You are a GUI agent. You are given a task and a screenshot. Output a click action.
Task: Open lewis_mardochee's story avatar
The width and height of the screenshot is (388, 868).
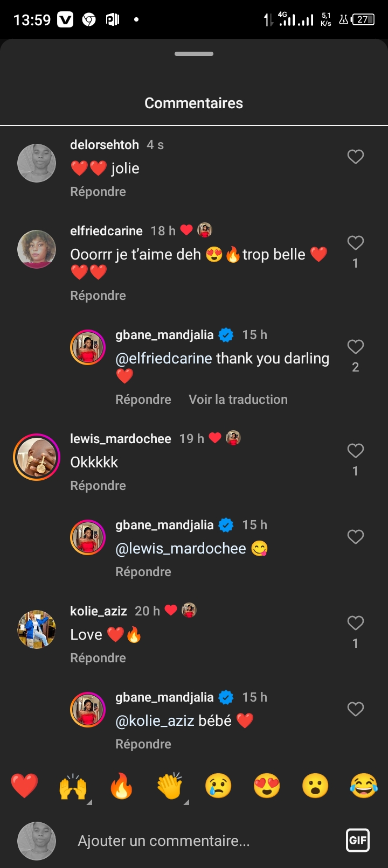(x=37, y=457)
